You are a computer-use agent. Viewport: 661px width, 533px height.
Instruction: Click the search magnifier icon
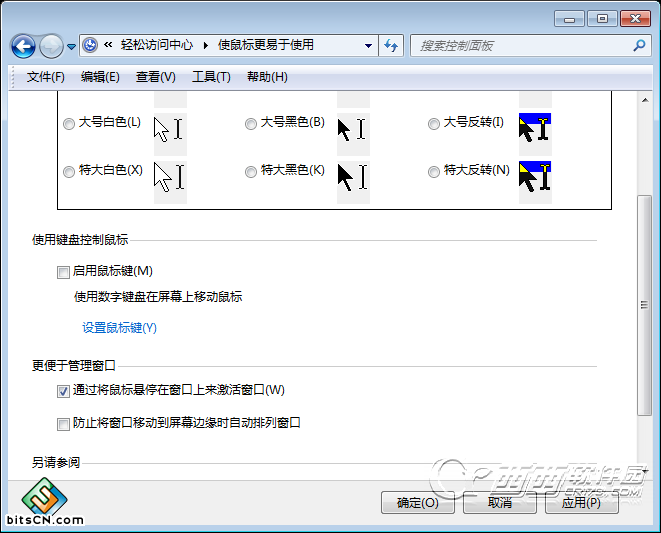639,45
